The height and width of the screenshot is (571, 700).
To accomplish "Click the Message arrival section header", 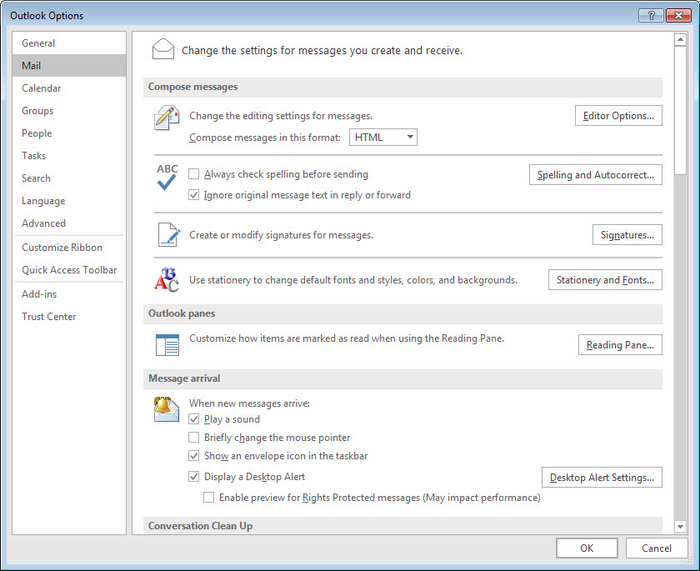I will click(x=402, y=379).
